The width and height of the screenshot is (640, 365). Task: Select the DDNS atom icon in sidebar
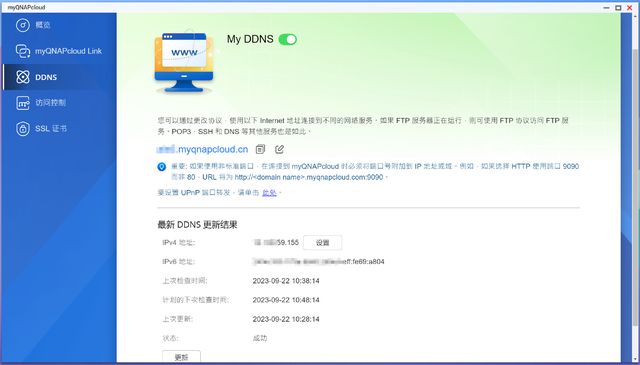tap(23, 77)
